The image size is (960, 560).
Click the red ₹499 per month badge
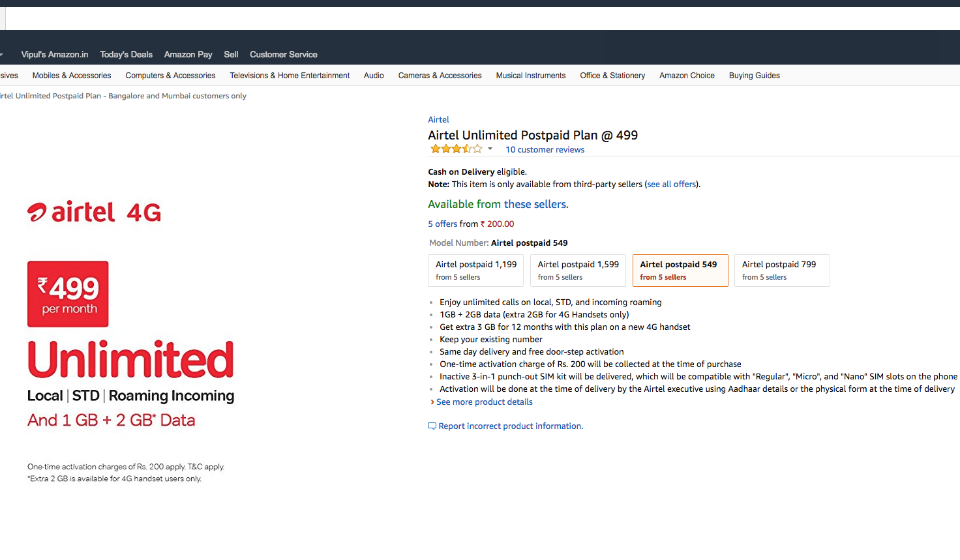[x=68, y=294]
